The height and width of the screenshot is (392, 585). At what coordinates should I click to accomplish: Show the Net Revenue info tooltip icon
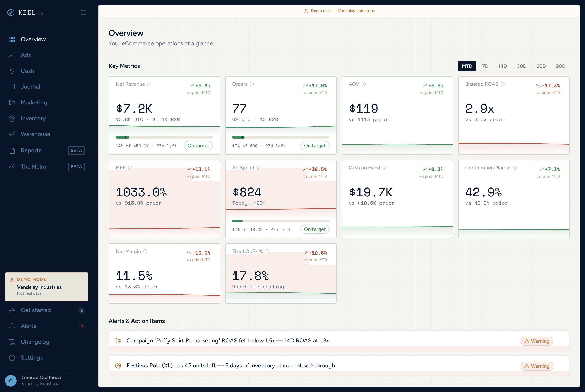tap(149, 84)
